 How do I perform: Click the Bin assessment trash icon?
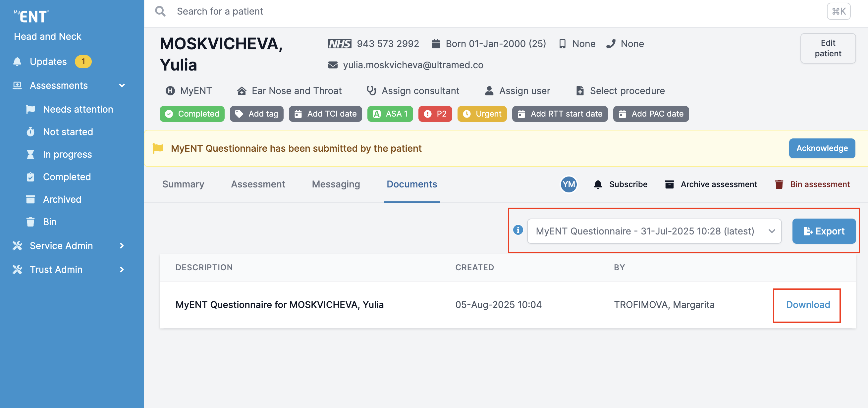click(x=779, y=184)
